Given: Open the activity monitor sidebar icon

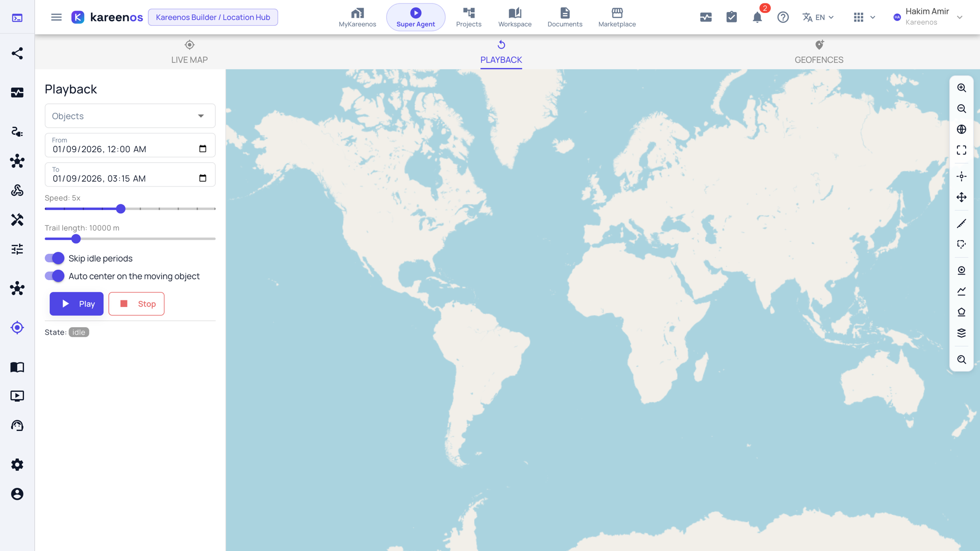Looking at the screenshot, I should point(17,92).
